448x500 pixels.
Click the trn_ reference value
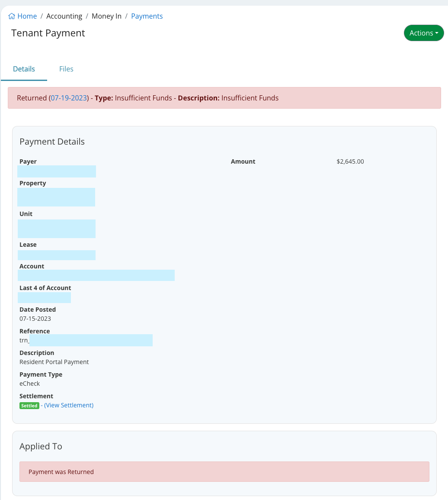click(24, 341)
